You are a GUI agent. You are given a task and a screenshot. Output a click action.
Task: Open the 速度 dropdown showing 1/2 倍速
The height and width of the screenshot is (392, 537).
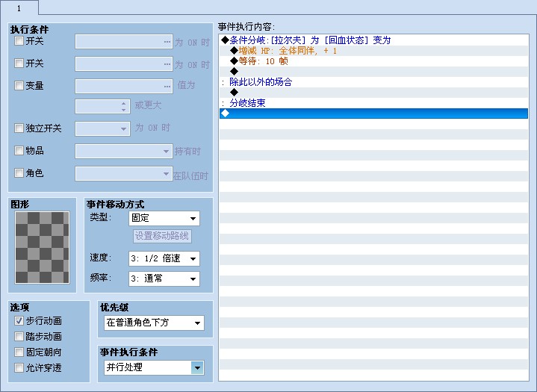164,258
